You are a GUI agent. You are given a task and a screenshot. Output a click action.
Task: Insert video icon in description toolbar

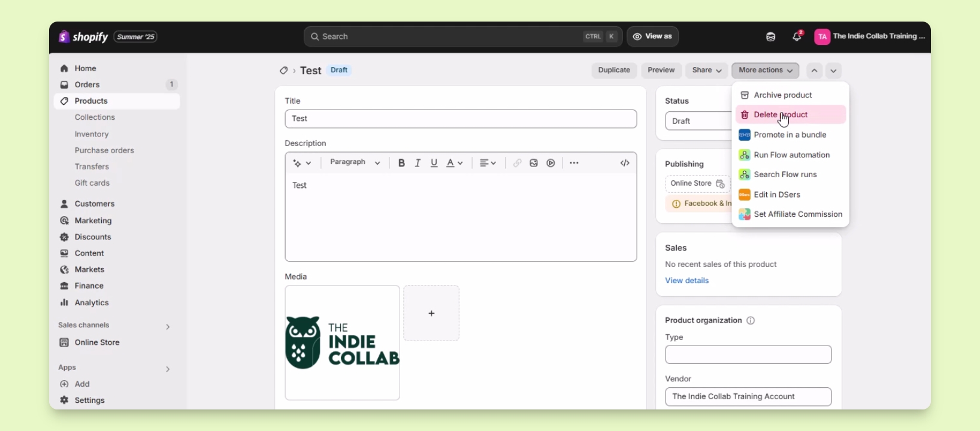[x=551, y=163]
